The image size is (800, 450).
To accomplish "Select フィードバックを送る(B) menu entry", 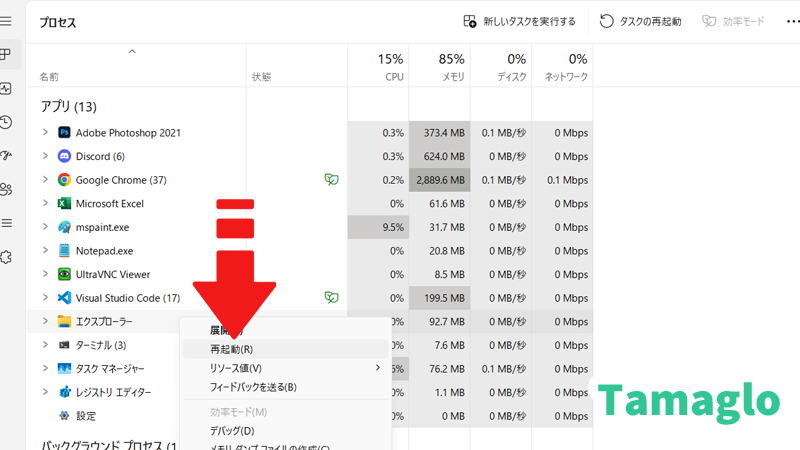I will 285,387.
